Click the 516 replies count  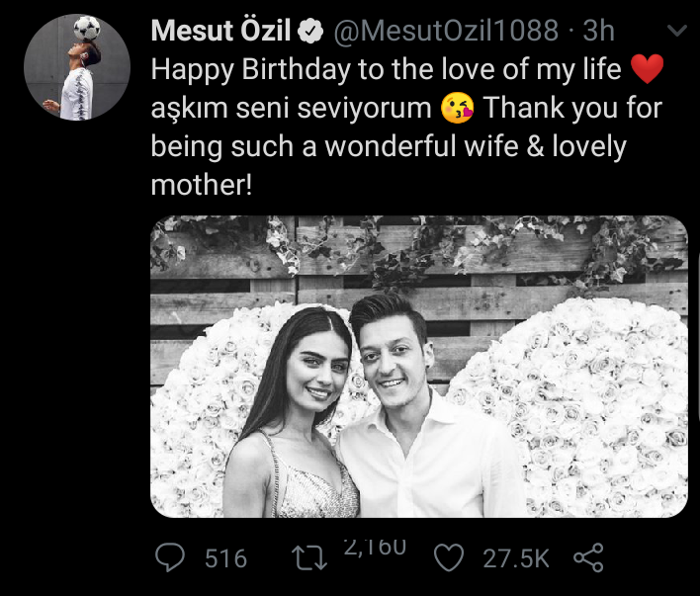[226, 558]
